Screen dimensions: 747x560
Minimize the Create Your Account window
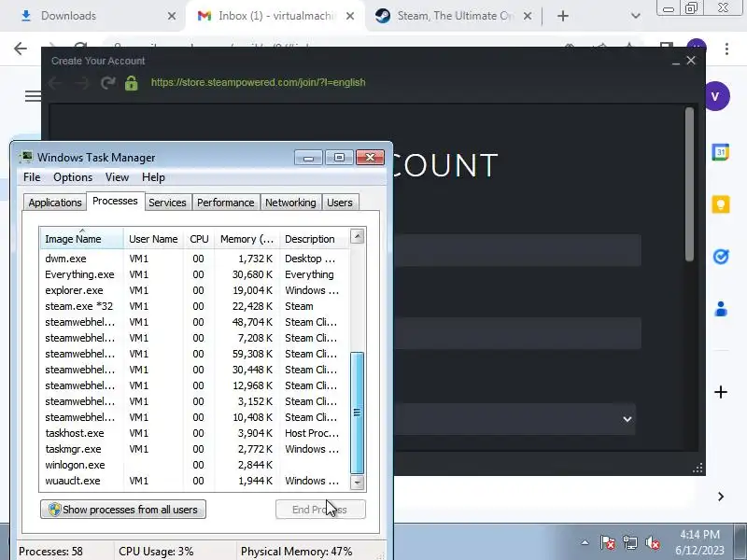675,62
